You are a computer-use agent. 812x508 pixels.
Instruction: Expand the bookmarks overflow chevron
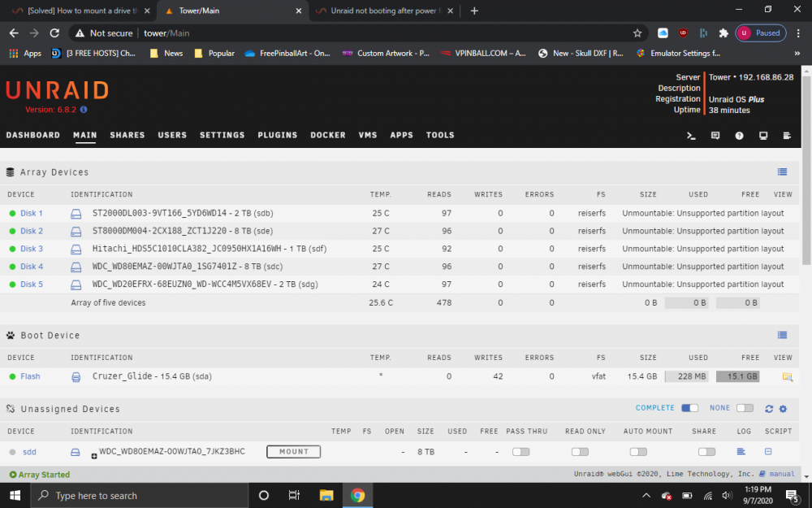pyautogui.click(x=797, y=54)
